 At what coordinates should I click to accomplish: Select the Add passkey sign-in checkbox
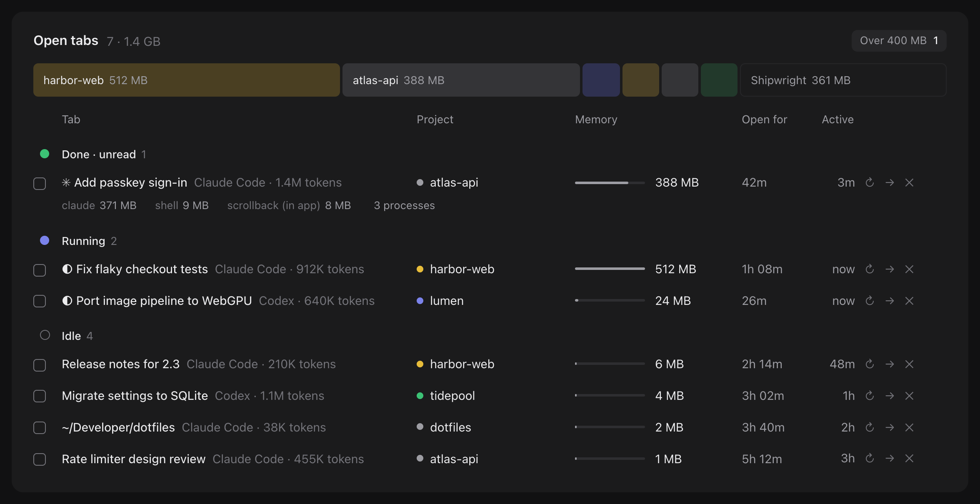coord(40,184)
